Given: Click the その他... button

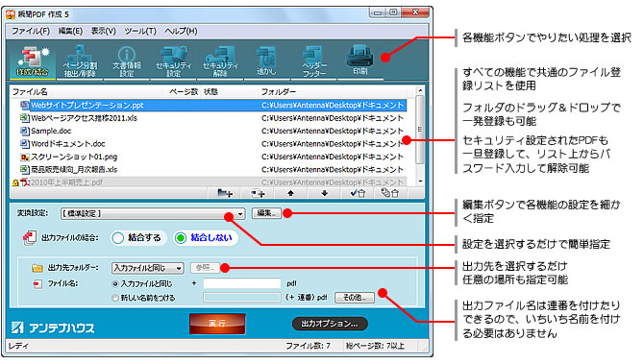Looking at the screenshot, I should click(355, 298).
